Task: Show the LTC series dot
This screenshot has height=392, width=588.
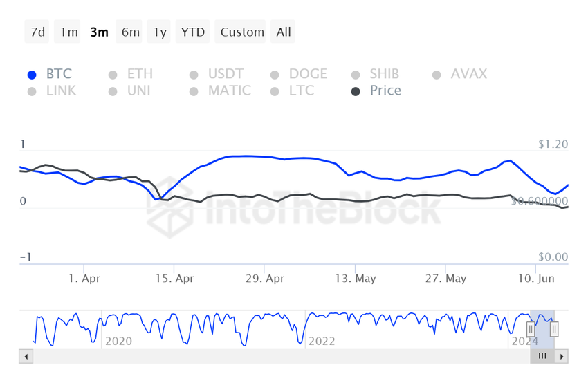Action: coord(275,91)
